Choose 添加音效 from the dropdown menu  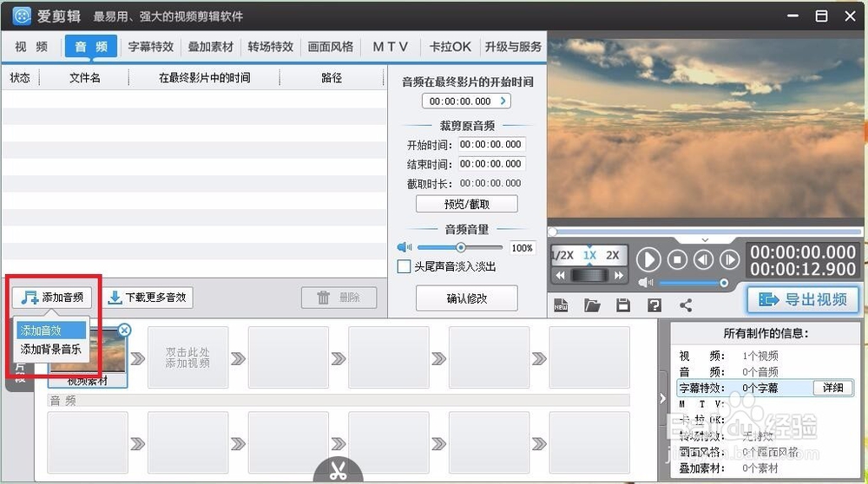tap(42, 330)
